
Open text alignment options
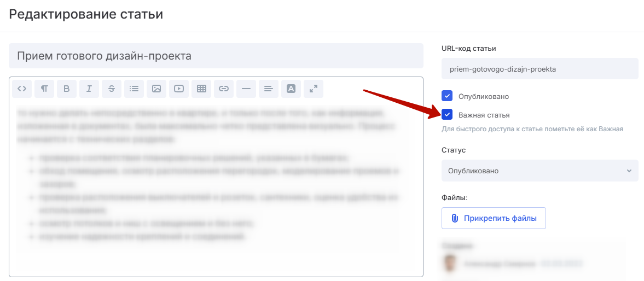click(x=268, y=89)
